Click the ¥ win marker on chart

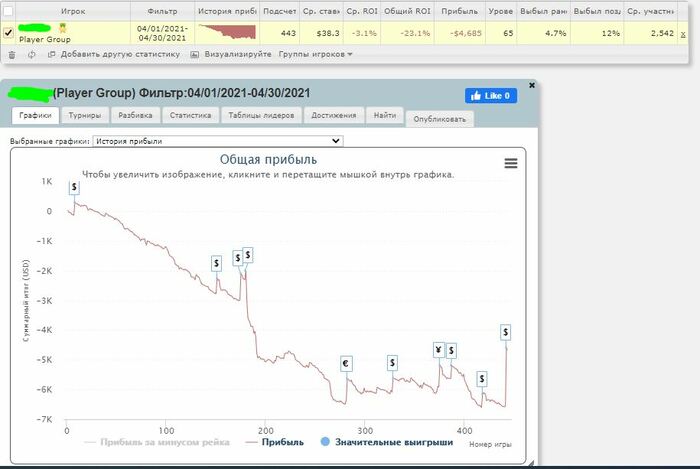439,349
